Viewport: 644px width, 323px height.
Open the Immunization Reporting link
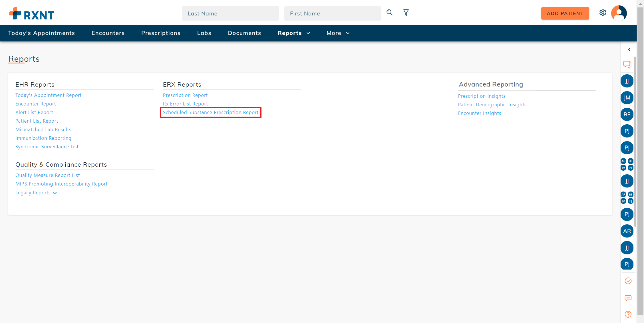point(43,138)
